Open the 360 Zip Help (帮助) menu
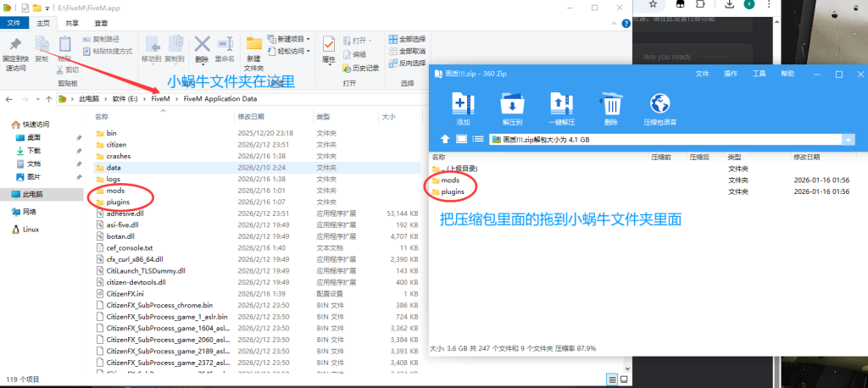Screen dimensions: 868x388 point(787,74)
